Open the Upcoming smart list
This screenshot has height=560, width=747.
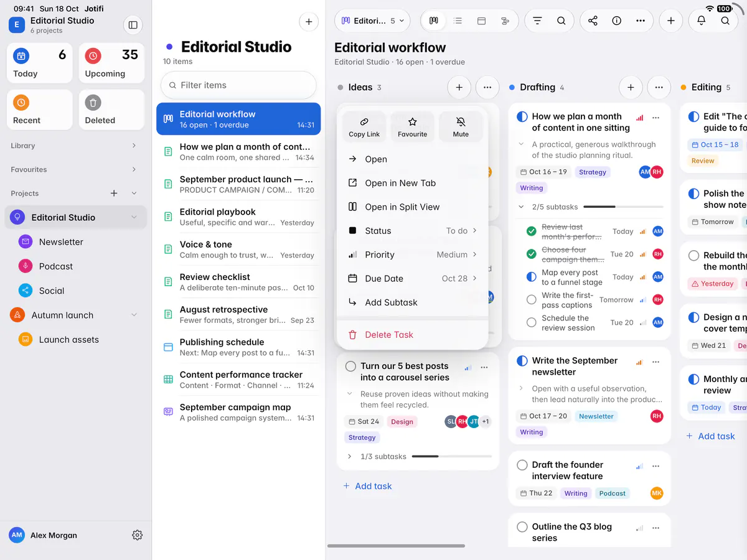[112, 63]
